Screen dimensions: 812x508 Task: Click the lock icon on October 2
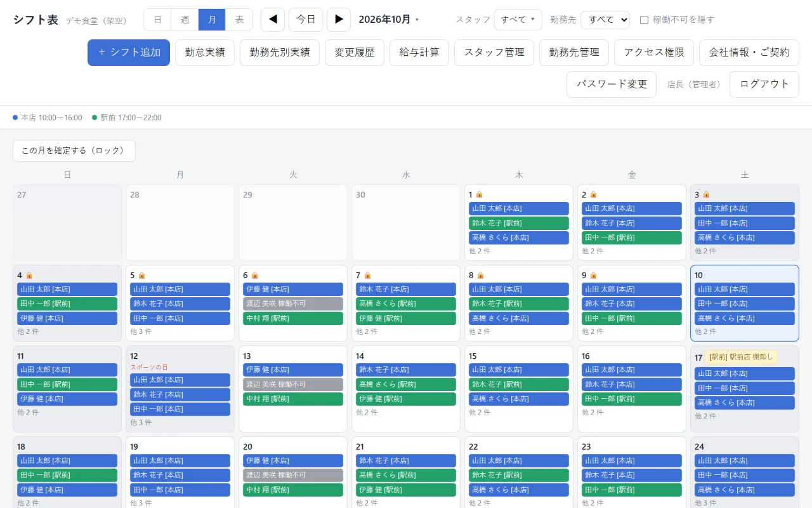[593, 195]
